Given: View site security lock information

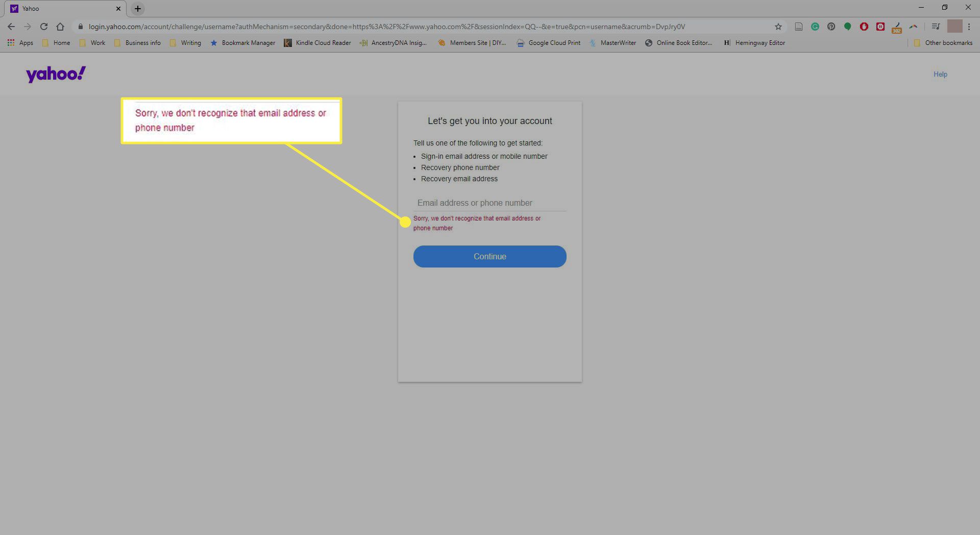Looking at the screenshot, I should tap(80, 27).
